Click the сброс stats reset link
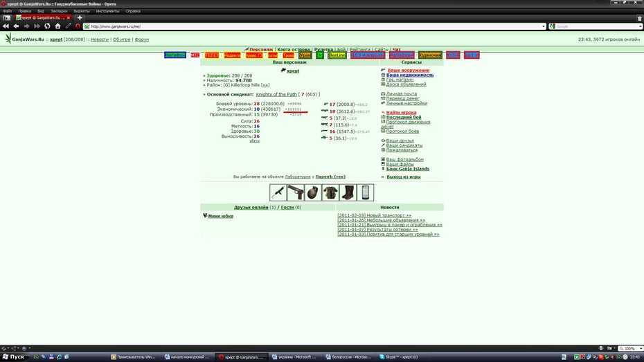This screenshot has width=644, height=362. pos(255,141)
